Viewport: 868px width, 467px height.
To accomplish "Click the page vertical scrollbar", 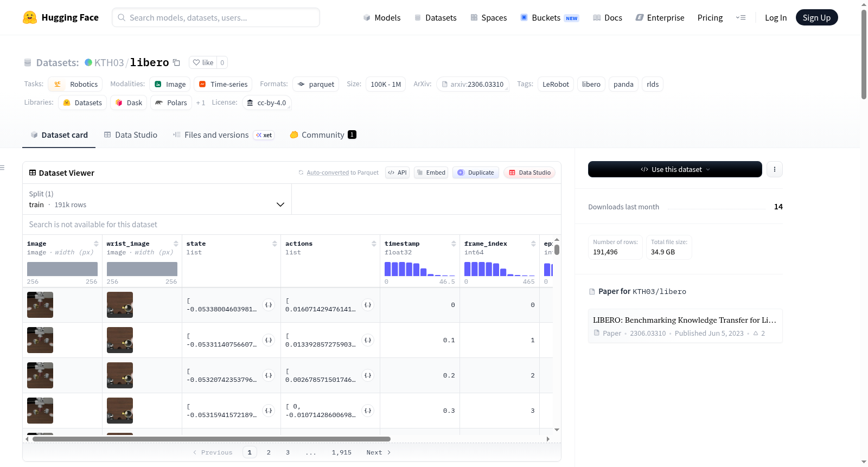I will 864,54.
